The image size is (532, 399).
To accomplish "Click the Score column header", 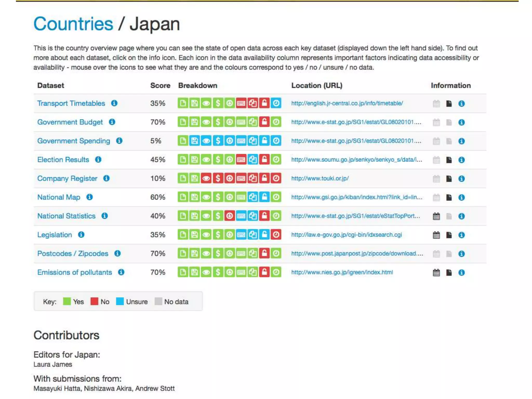I will pos(160,85).
